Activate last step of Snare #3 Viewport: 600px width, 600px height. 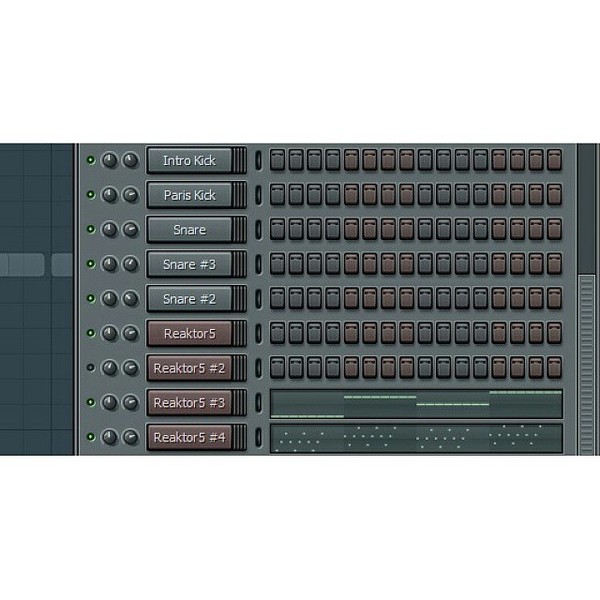[554, 264]
